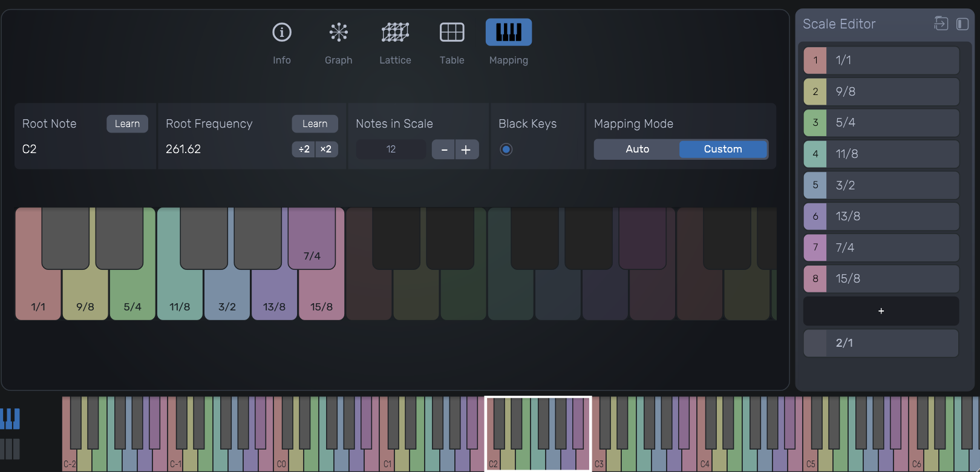Click color swatch 2 in Scale Editor

tap(815, 92)
